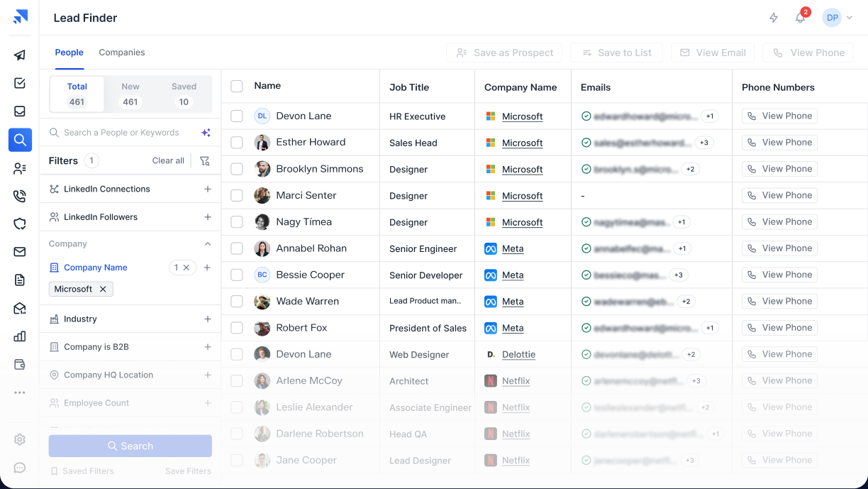868x489 pixels.
Task: Open the open-envelope sidebar icon
Action: coord(20,308)
